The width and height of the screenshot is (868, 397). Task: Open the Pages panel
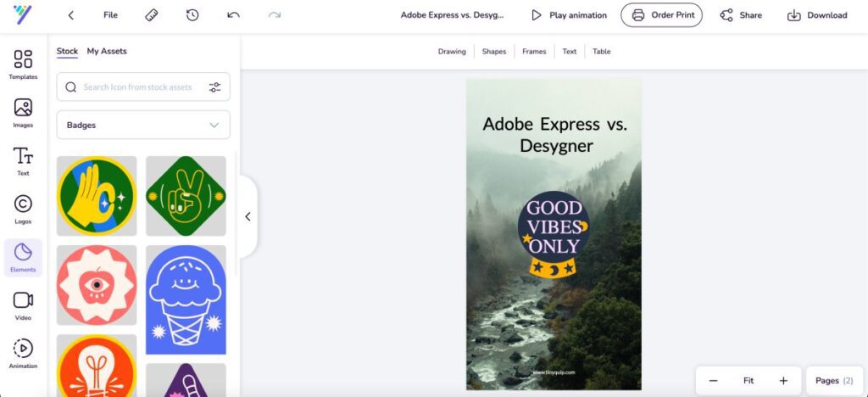pyautogui.click(x=834, y=381)
